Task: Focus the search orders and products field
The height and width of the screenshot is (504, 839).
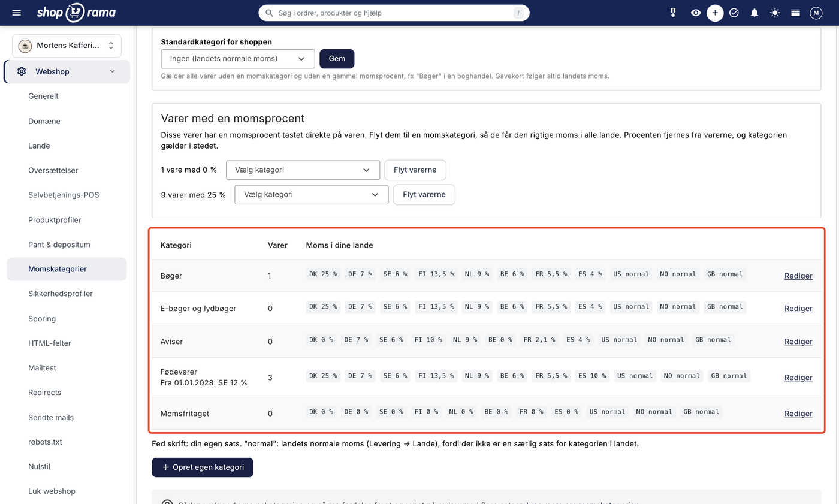Action: [394, 13]
